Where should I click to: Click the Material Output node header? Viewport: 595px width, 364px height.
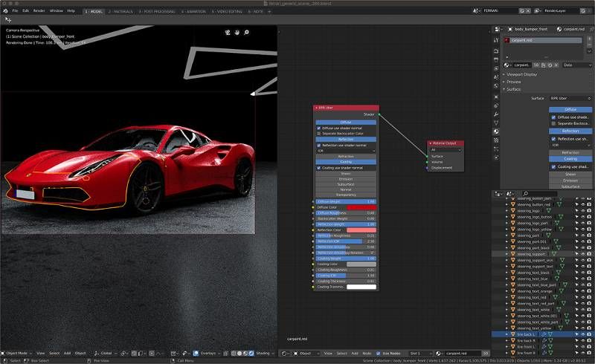[x=446, y=143]
